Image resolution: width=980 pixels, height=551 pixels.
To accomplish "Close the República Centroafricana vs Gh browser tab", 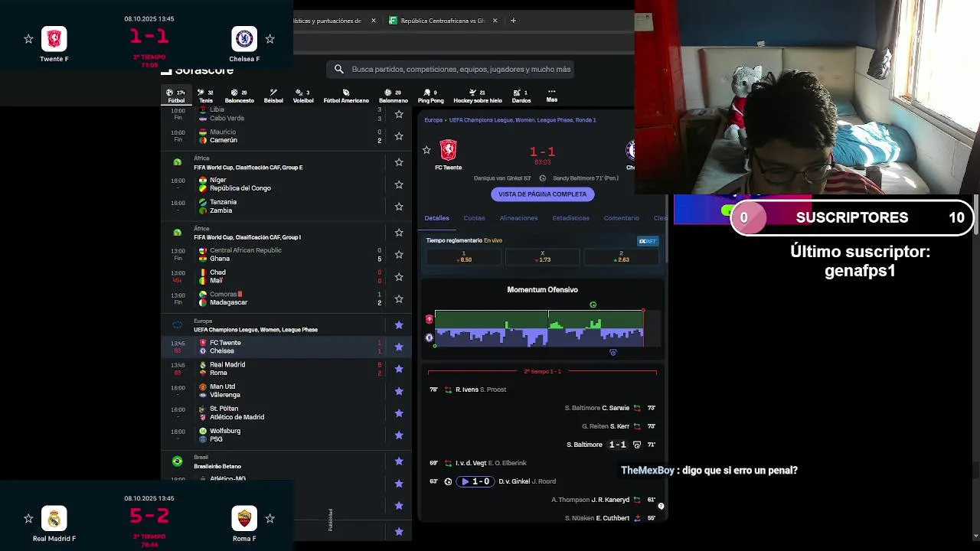I will (x=495, y=21).
